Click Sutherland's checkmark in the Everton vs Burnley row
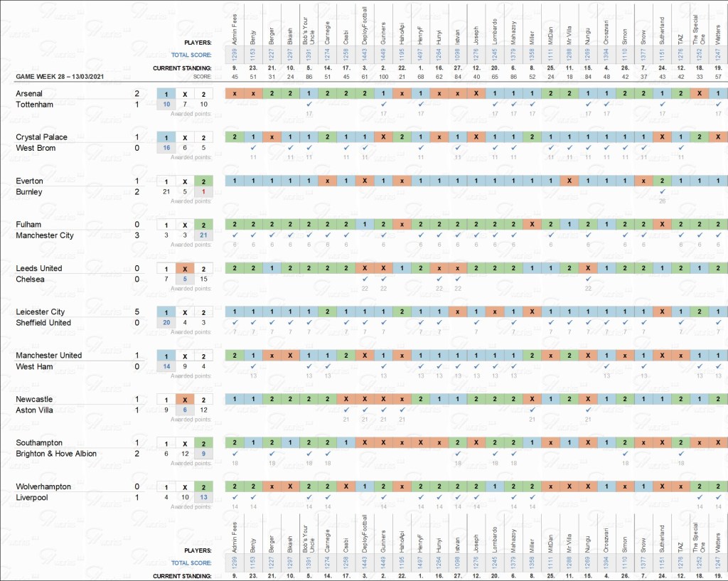 [x=662, y=192]
